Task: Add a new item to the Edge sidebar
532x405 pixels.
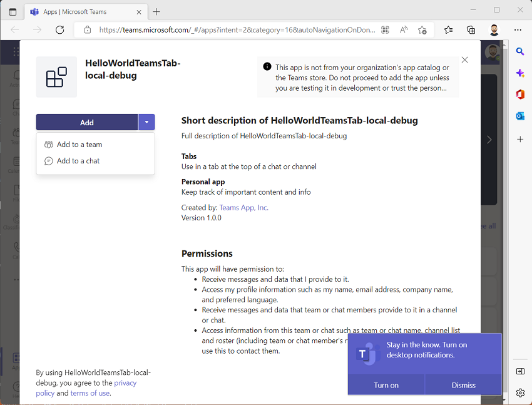Action: click(x=520, y=140)
